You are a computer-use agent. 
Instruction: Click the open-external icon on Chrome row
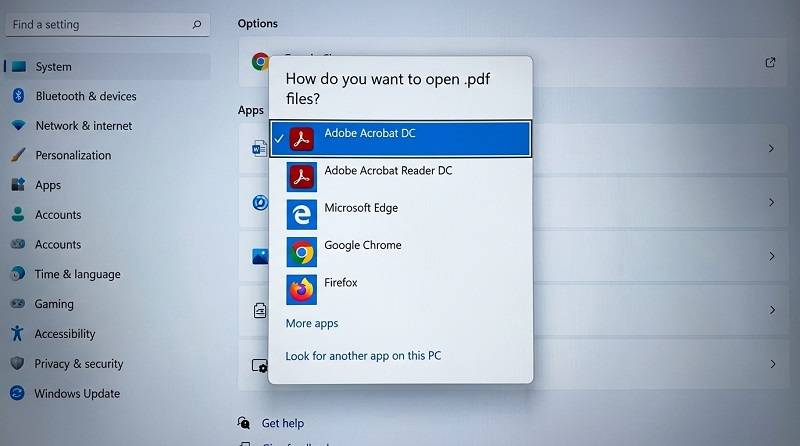point(770,62)
